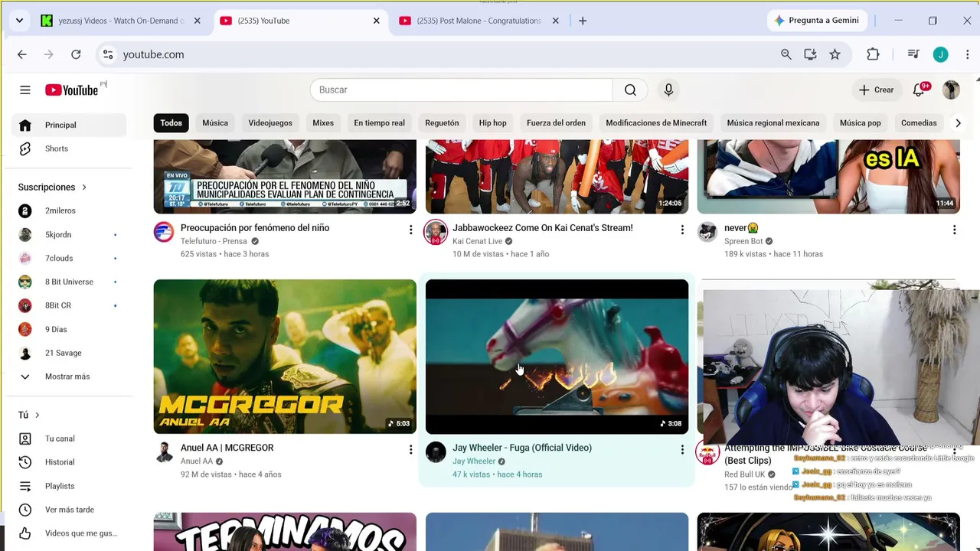Open a new browser tab
Screen dimensions: 980x551
click(583, 21)
